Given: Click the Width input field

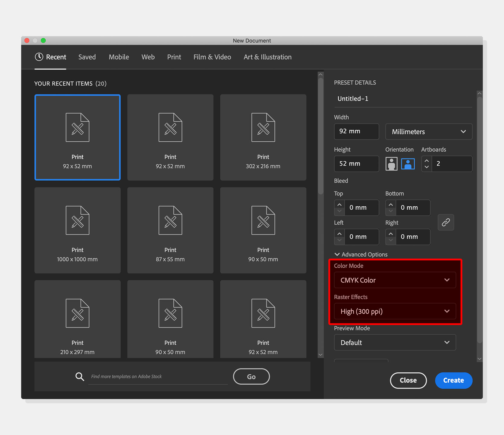Looking at the screenshot, I should (356, 131).
